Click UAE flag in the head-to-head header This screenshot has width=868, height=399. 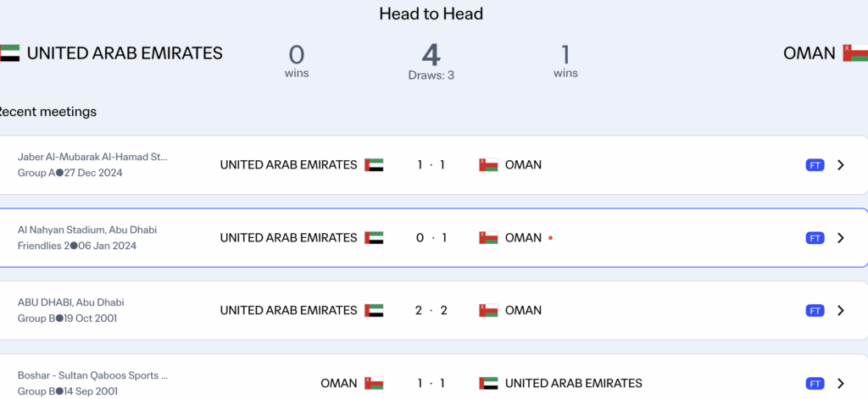coord(9,53)
